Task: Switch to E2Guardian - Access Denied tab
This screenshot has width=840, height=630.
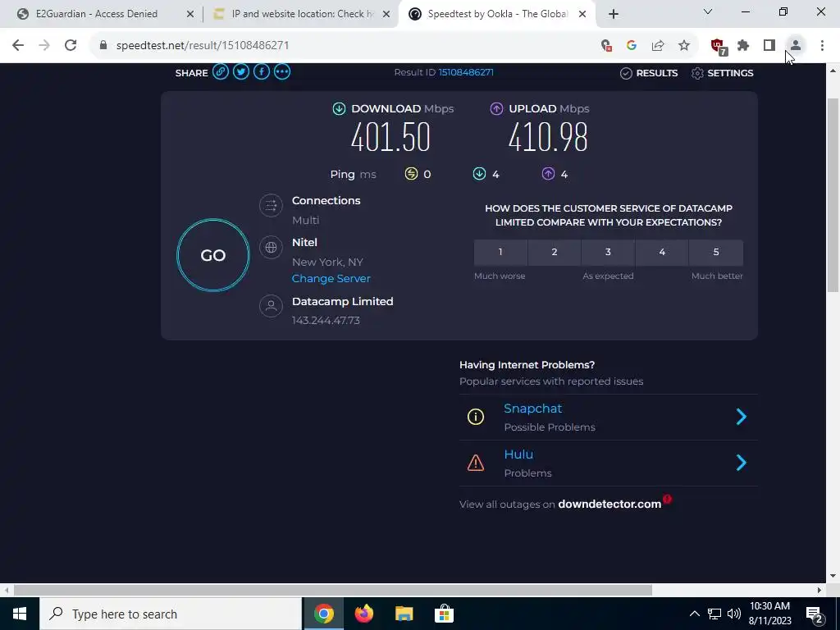Action: [97, 14]
